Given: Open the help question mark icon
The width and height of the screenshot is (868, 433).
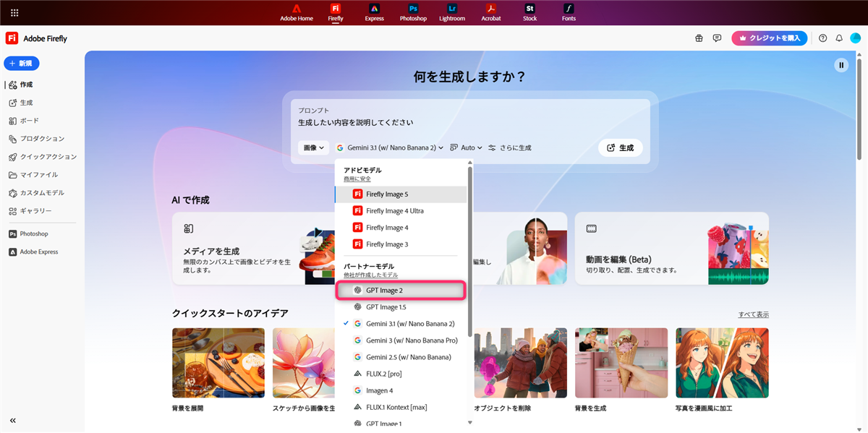Looking at the screenshot, I should point(822,38).
